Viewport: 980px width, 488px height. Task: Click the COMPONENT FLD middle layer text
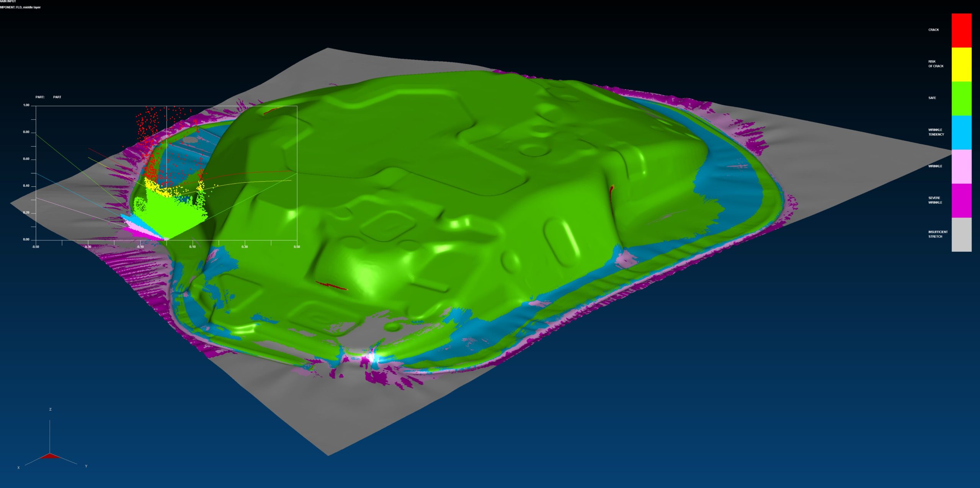click(20, 7)
